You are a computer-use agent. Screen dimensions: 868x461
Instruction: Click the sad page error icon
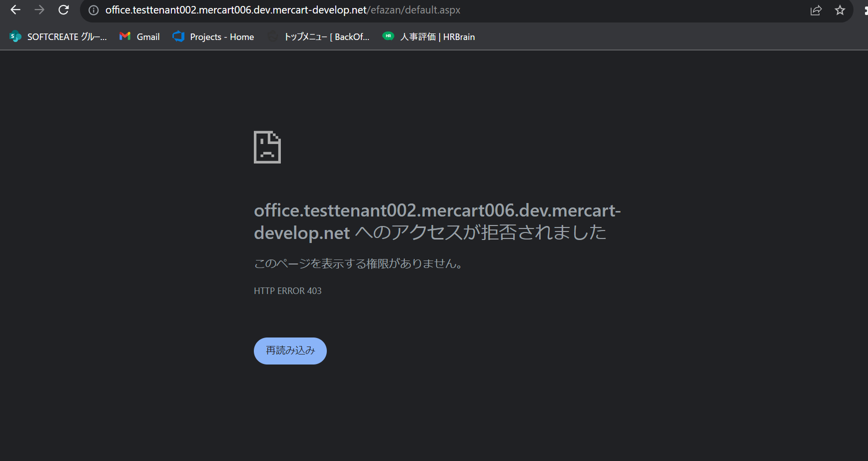point(267,147)
